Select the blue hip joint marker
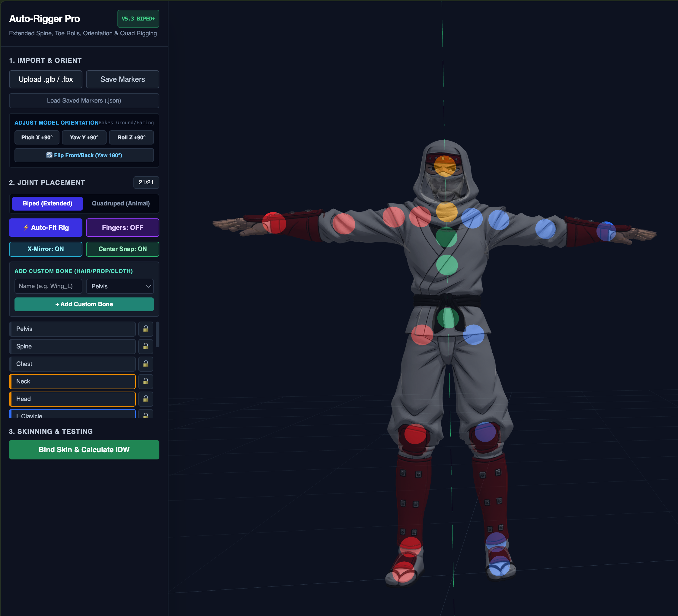Image resolution: width=678 pixels, height=616 pixels. point(474,335)
